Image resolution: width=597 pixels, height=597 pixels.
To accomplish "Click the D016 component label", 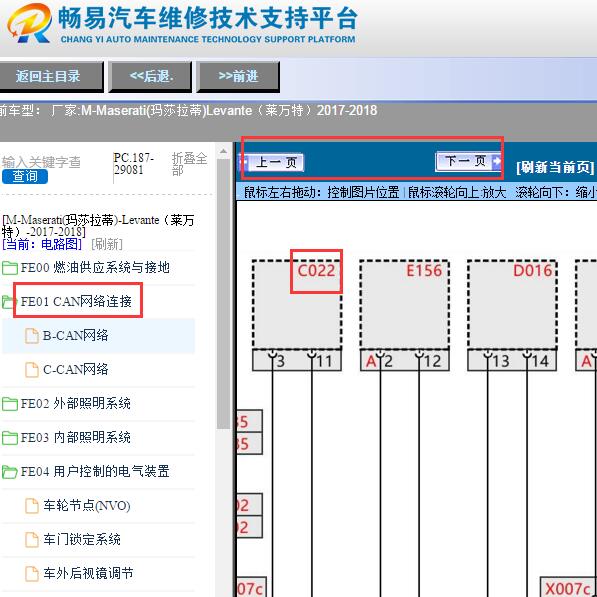I will (532, 271).
